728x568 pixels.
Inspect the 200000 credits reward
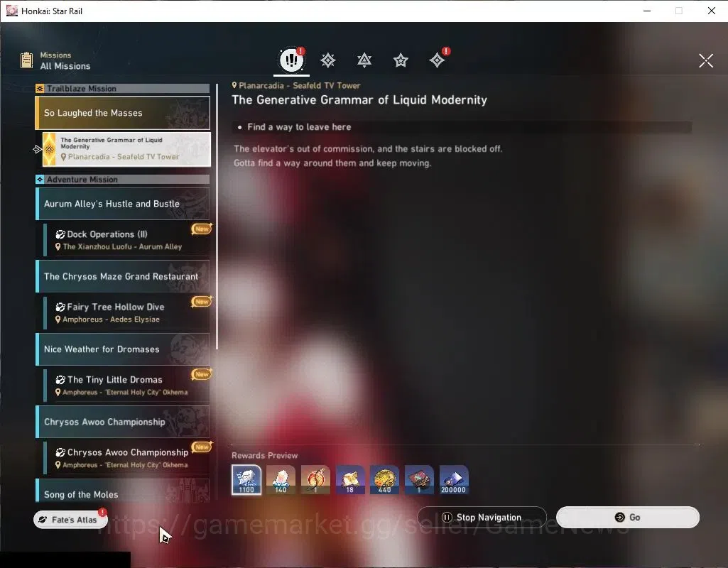(454, 479)
